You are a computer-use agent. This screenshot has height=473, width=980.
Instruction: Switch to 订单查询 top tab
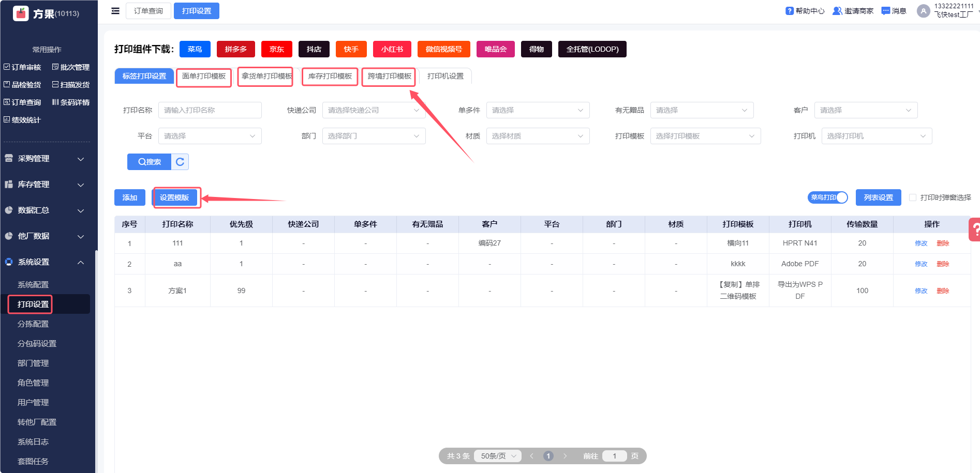tap(149, 11)
